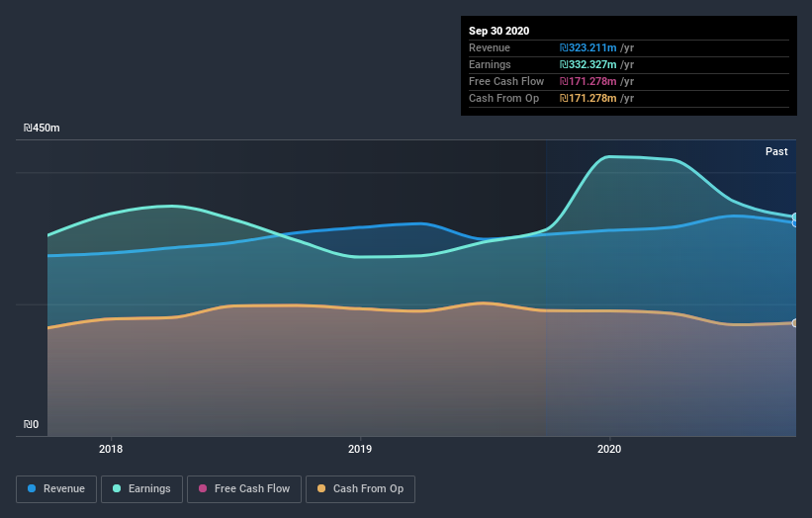The width and height of the screenshot is (812, 518).
Task: Click the Sep 30 2020 tooltip date
Action: point(498,31)
